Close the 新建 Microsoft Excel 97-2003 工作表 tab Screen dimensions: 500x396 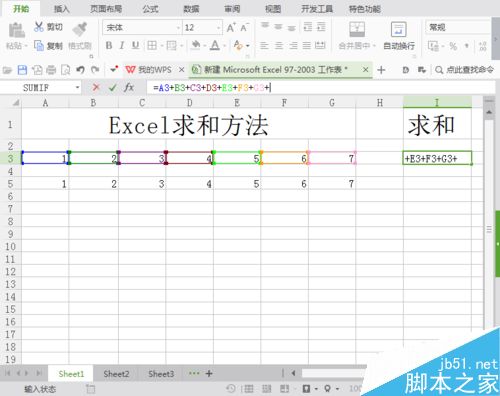tap(365, 70)
